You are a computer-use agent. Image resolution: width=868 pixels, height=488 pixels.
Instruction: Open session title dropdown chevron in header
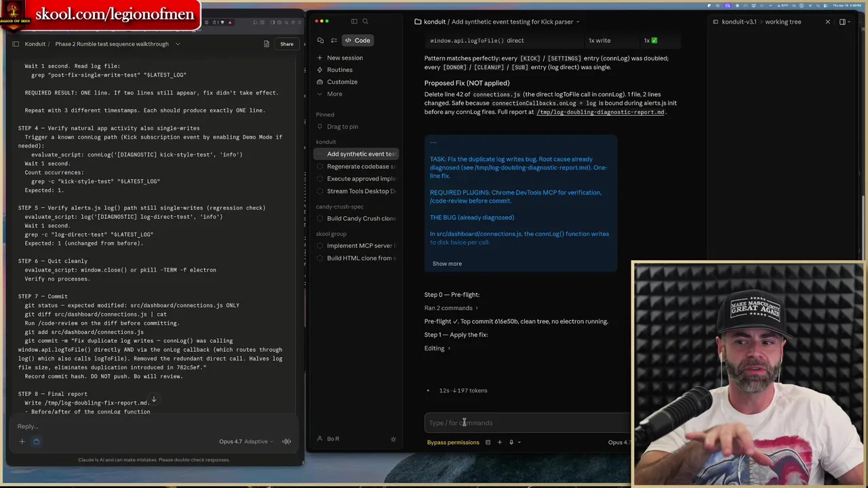(x=578, y=22)
